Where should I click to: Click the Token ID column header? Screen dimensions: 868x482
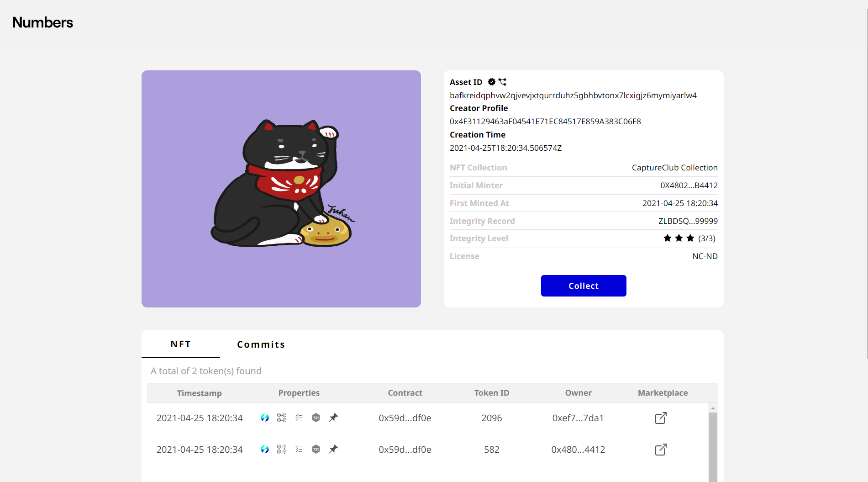pos(492,393)
